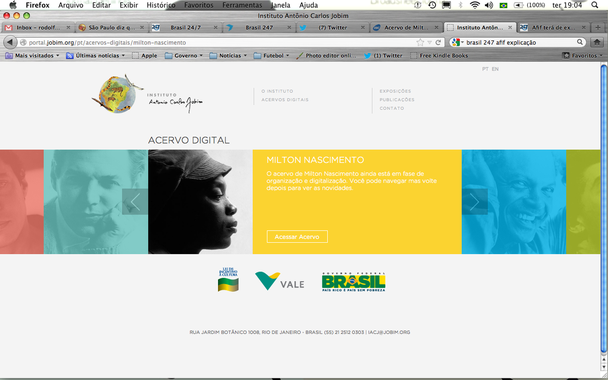Open the Exposições link
Viewport: 608px width, 380px height.
[395, 91]
